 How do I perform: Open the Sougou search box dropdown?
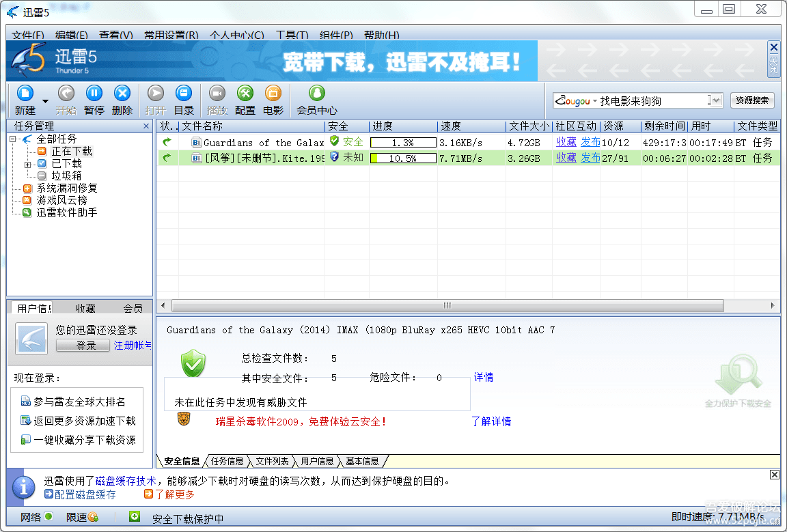click(x=717, y=100)
